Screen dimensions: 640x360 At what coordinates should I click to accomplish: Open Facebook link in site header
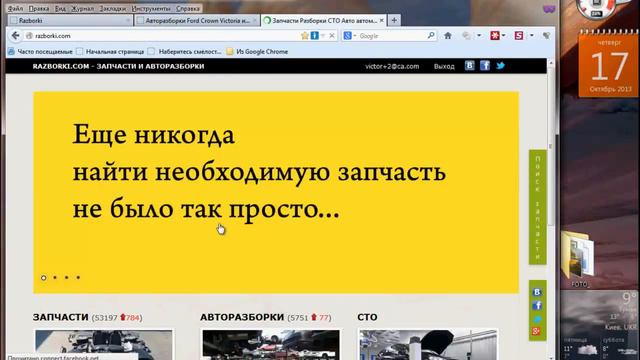coord(485,66)
